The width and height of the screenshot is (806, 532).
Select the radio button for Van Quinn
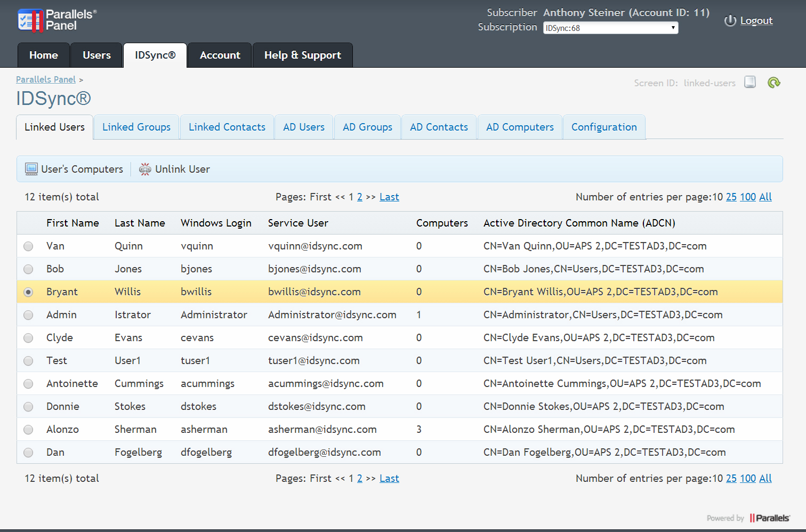28,246
